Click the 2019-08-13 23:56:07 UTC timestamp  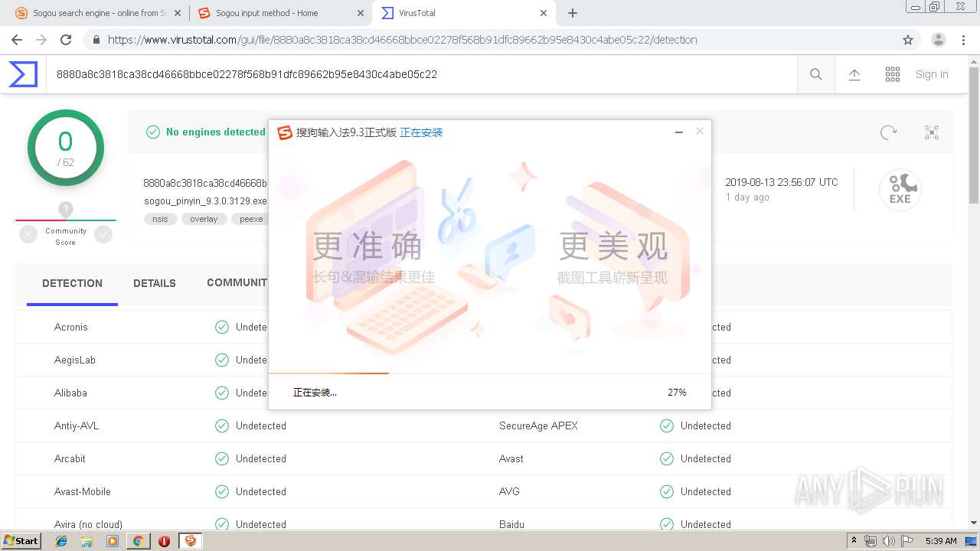click(x=782, y=182)
